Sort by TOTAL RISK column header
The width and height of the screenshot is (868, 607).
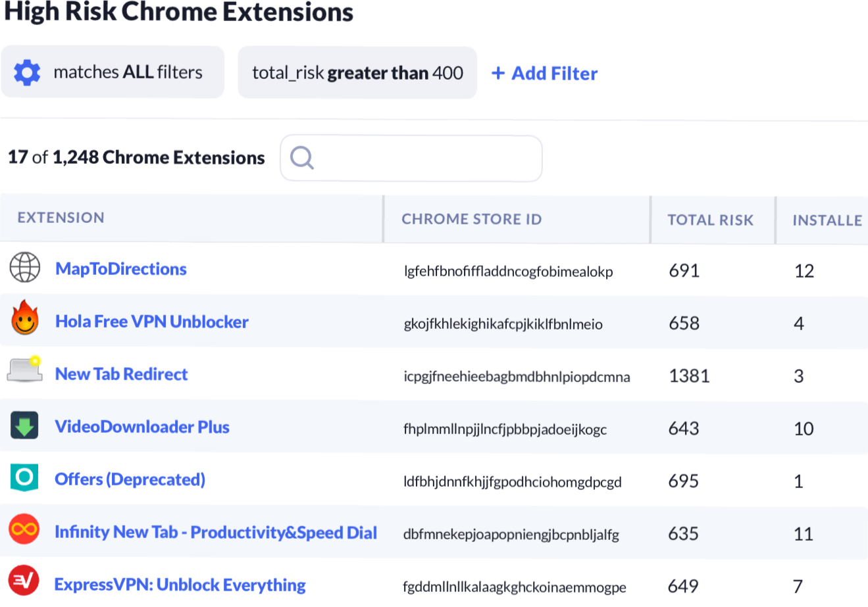click(710, 220)
